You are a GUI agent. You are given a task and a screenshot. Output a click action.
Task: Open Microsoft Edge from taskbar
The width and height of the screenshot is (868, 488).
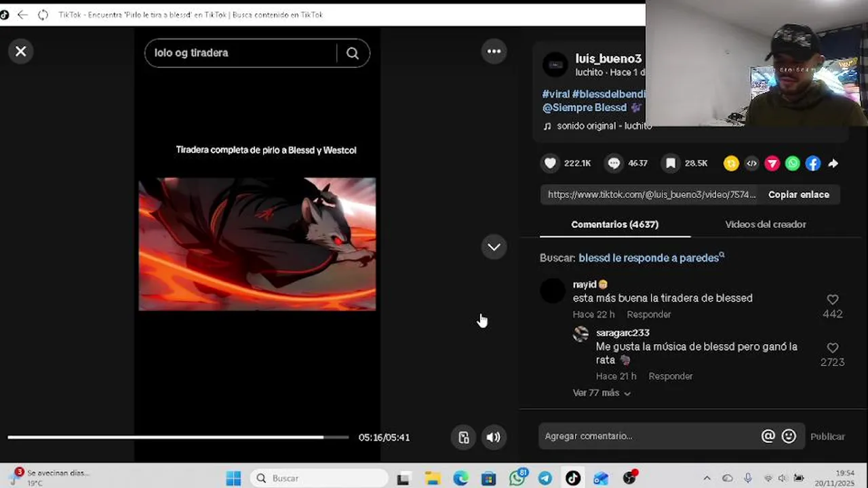pyautogui.click(x=460, y=479)
